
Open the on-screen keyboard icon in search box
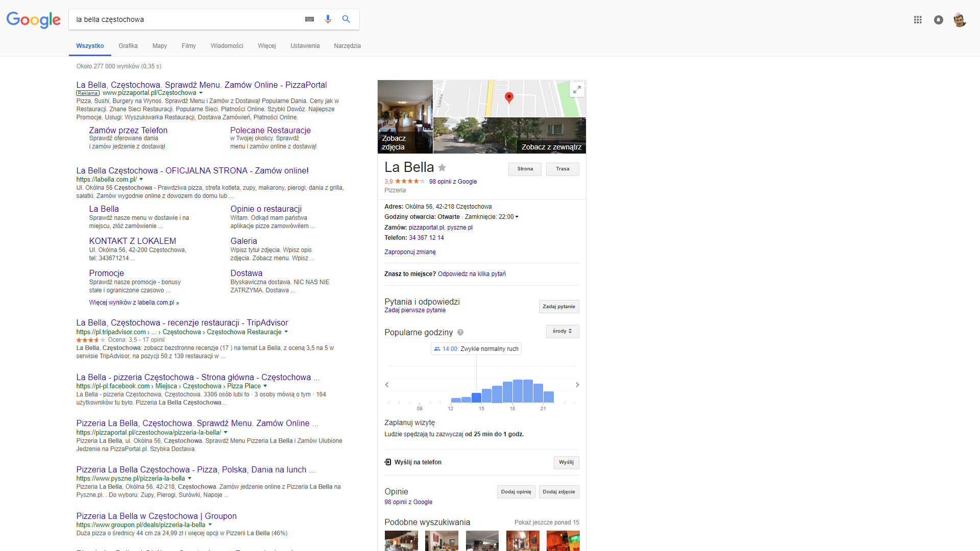[x=309, y=19]
